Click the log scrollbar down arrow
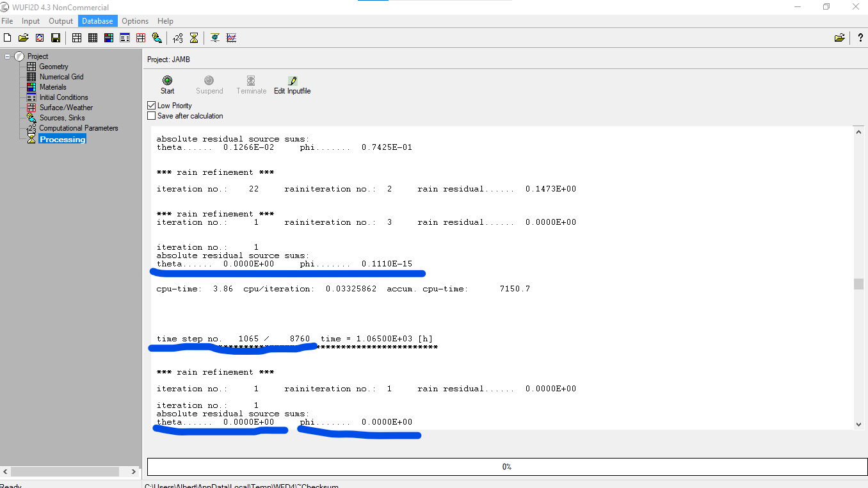This screenshot has height=488, width=868. click(x=859, y=424)
